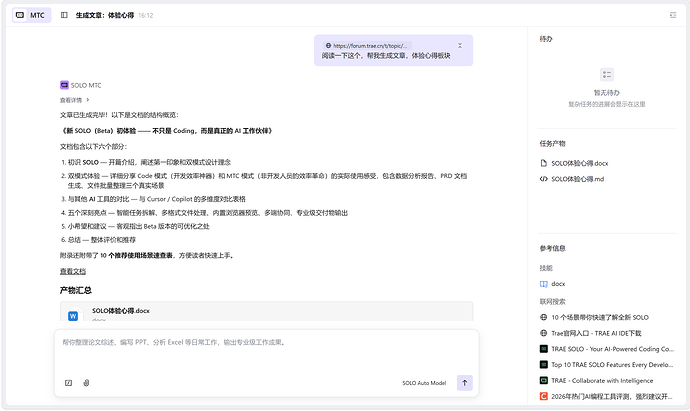The width and height of the screenshot is (690, 411).
Task: Click the 待办 section heading
Action: coord(546,39)
